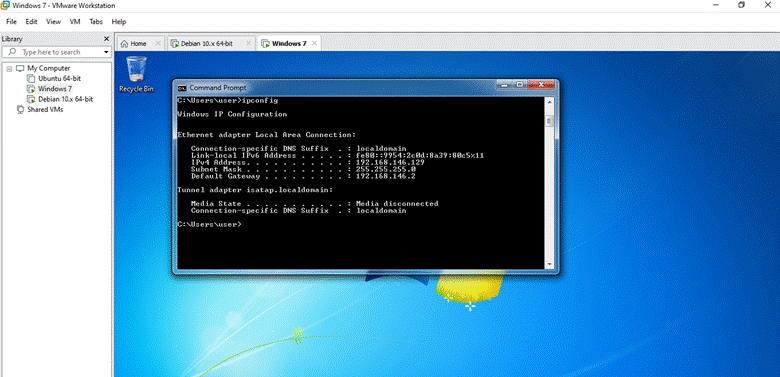This screenshot has height=377, width=780.
Task: Restore the VMware Workstation window
Action: [x=741, y=5]
